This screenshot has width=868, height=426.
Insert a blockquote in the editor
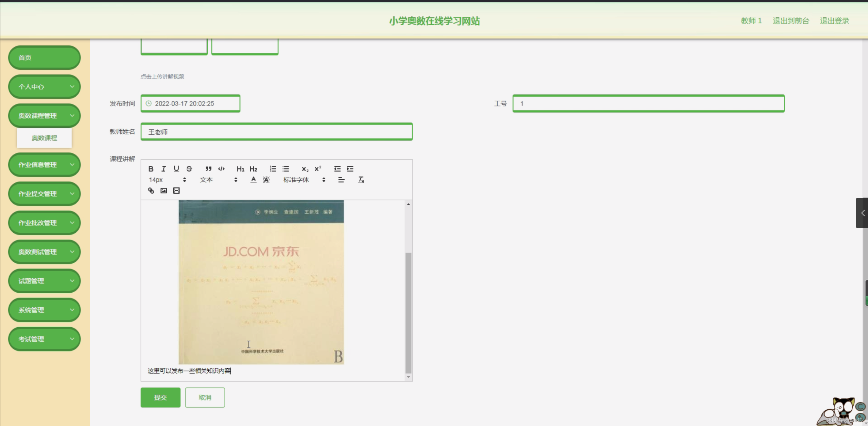(208, 169)
